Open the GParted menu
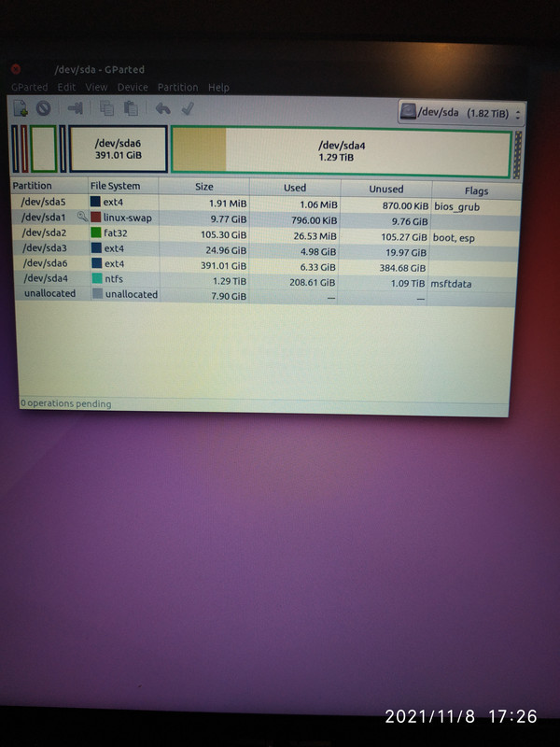Screen dimensions: 560x747 point(30,87)
